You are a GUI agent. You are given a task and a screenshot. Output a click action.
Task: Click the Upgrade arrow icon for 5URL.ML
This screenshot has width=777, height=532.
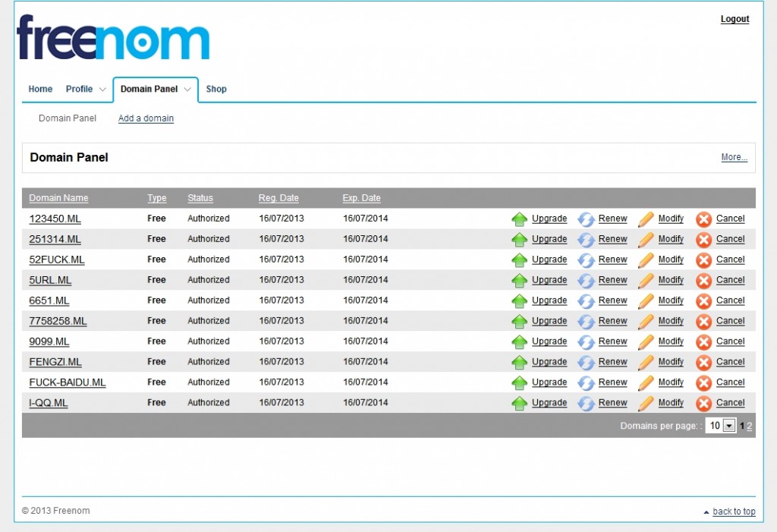(x=519, y=281)
